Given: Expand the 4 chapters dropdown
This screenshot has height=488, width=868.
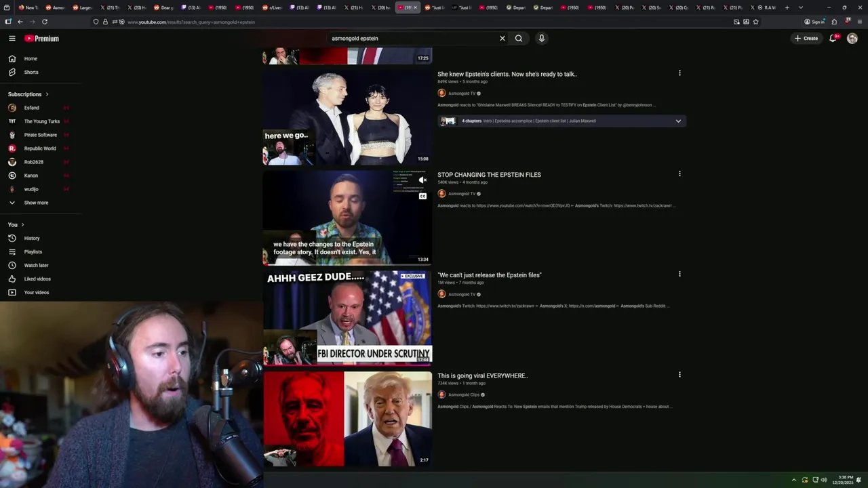Looking at the screenshot, I should tap(678, 121).
